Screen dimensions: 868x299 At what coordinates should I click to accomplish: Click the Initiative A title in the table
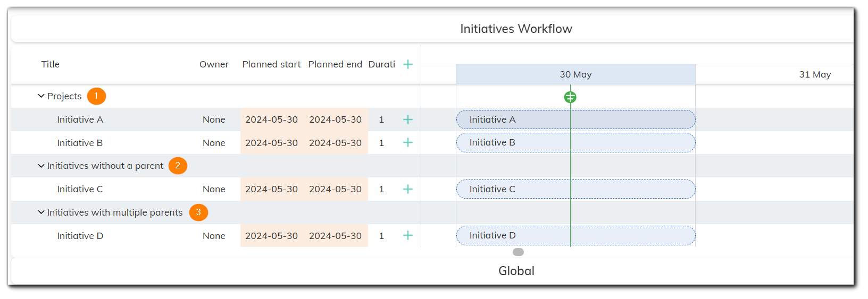point(80,119)
